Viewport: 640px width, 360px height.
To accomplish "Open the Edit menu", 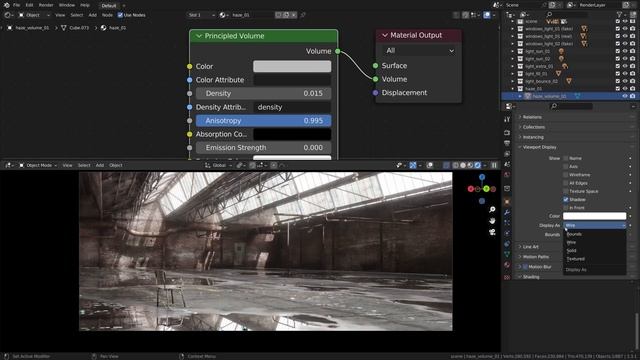I will click(29, 5).
